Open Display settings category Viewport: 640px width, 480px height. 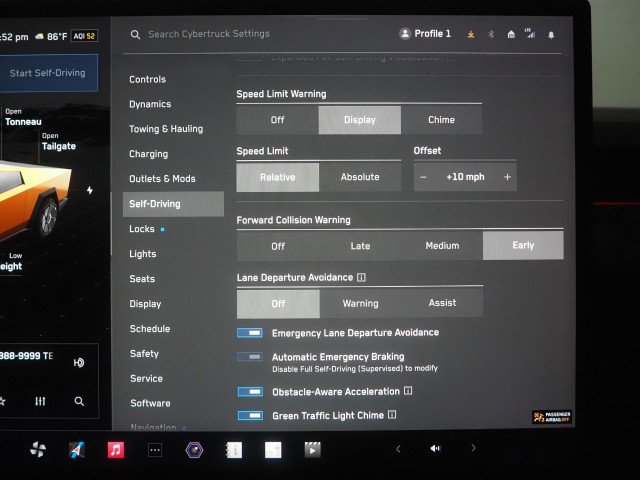click(x=145, y=304)
